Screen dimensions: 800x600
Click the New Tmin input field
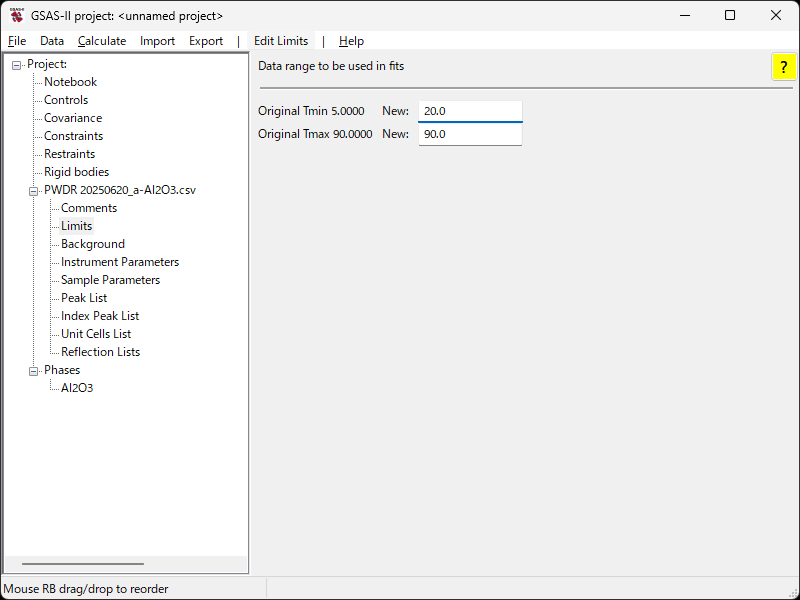pos(469,111)
